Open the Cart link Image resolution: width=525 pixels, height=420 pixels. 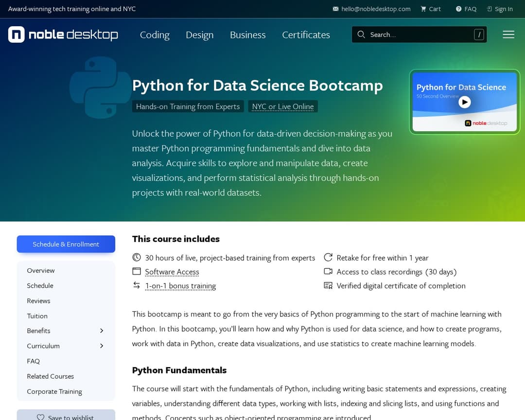tap(435, 9)
